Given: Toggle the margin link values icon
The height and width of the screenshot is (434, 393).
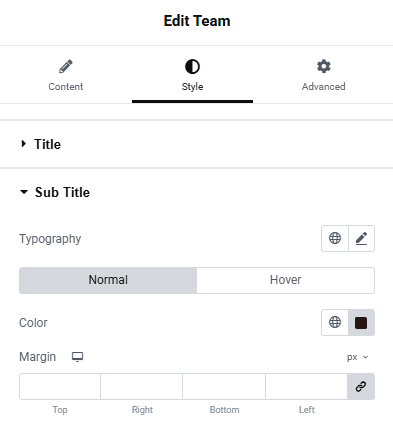Looking at the screenshot, I should 361,386.
